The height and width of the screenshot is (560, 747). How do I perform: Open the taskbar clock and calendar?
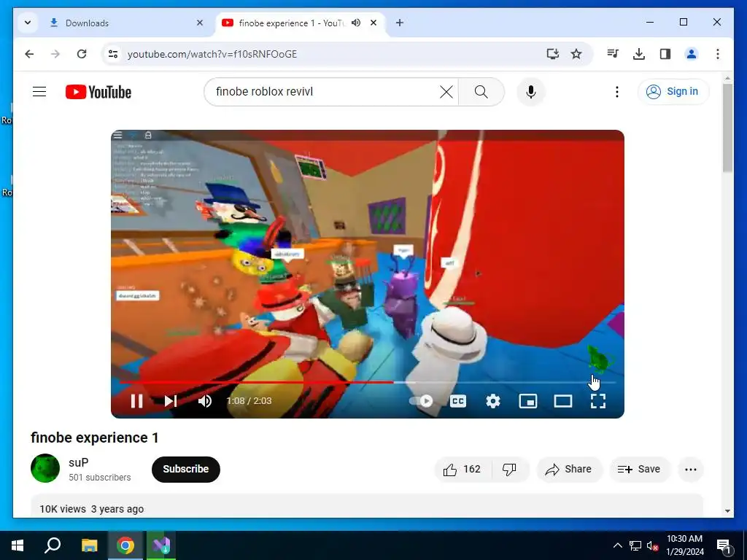(684, 545)
